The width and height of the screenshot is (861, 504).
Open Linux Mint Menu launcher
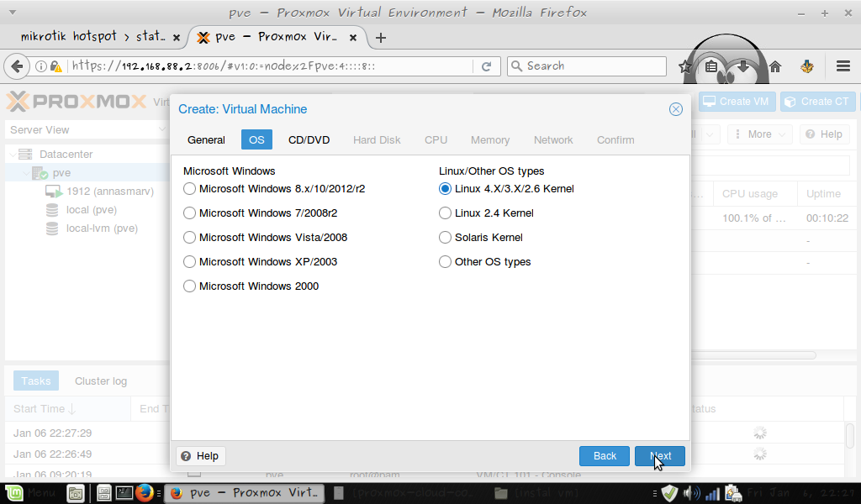32,493
